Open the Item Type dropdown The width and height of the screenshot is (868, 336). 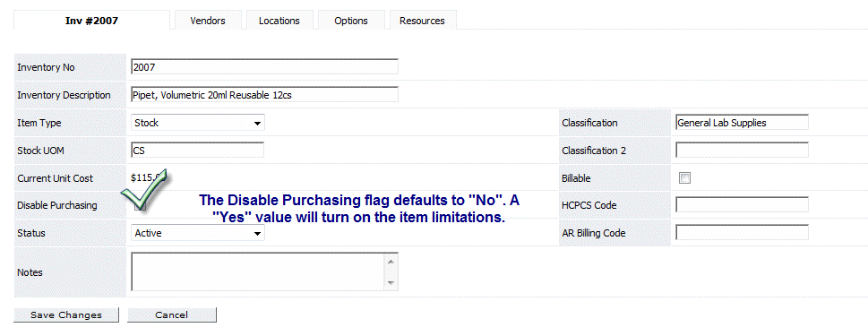[x=198, y=123]
